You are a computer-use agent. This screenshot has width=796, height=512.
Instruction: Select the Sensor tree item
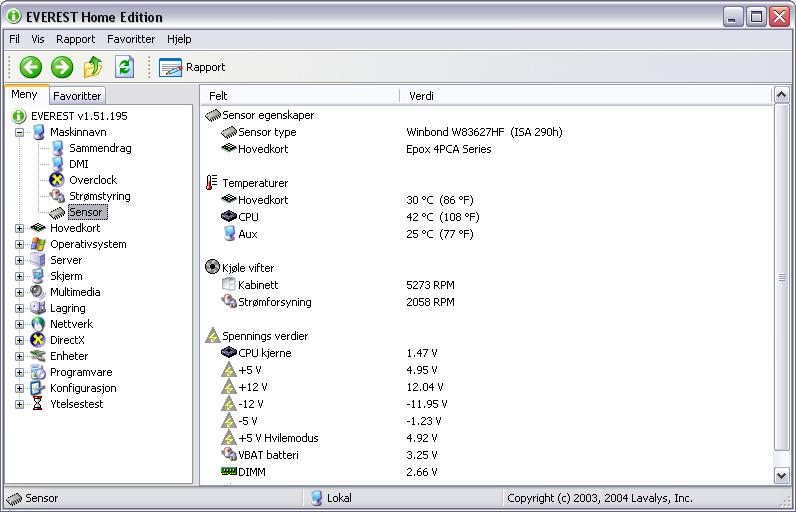[86, 212]
